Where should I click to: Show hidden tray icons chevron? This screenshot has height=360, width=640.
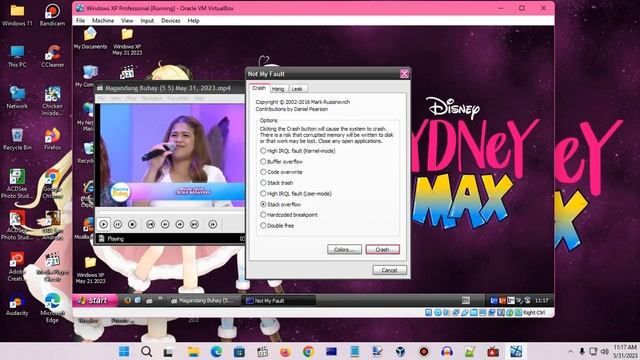click(x=570, y=351)
